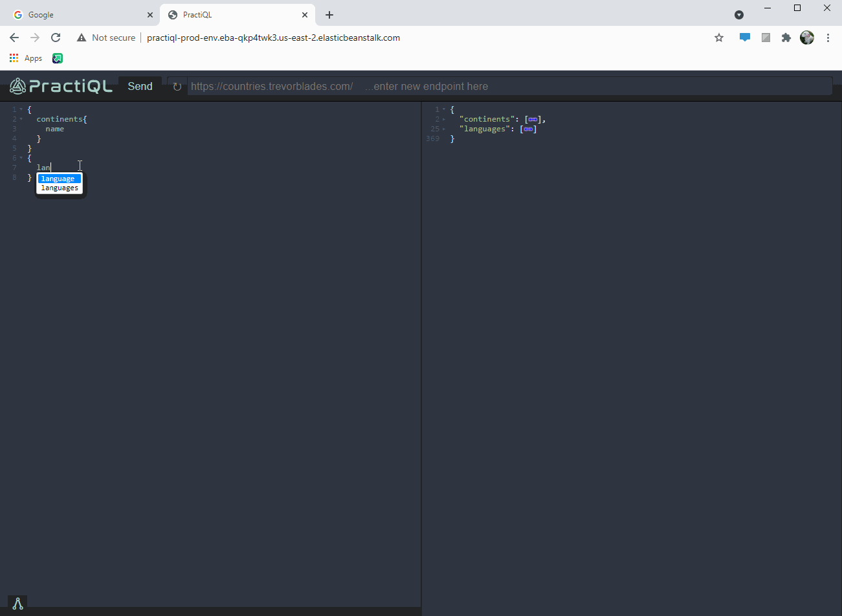Switch to the Google browser tab
Image resolution: width=842 pixels, height=616 pixels.
coord(82,14)
